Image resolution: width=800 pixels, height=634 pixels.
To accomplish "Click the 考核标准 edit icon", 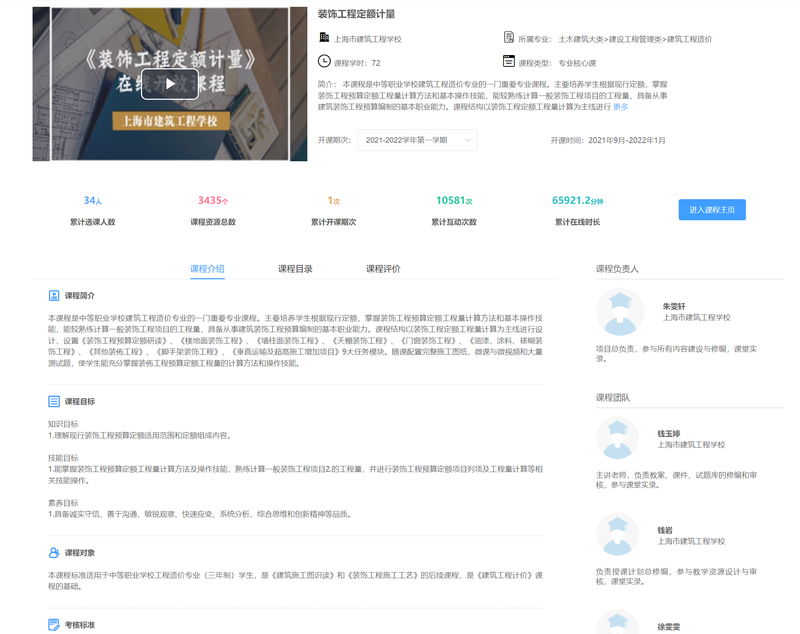I will [x=54, y=624].
